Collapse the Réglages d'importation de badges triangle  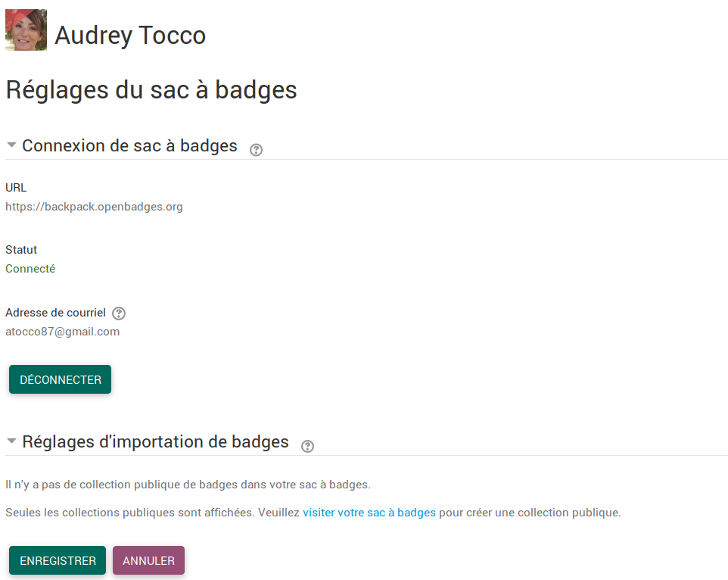(11, 441)
